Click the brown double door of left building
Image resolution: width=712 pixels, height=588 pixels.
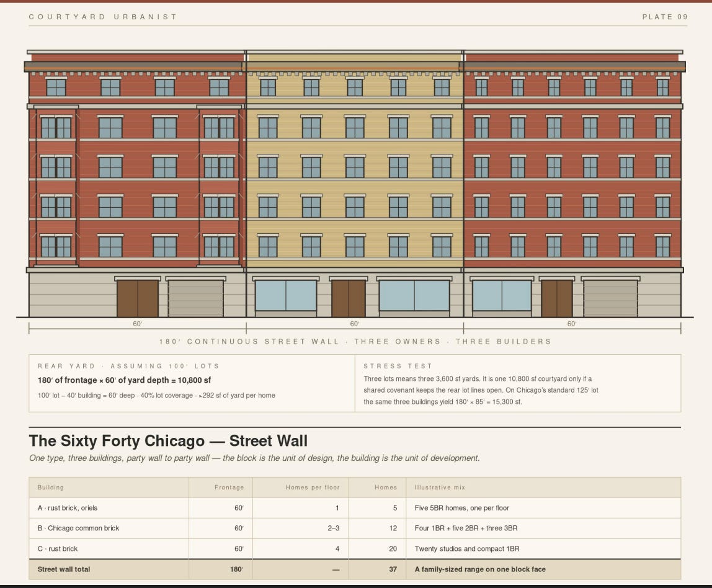click(x=138, y=298)
